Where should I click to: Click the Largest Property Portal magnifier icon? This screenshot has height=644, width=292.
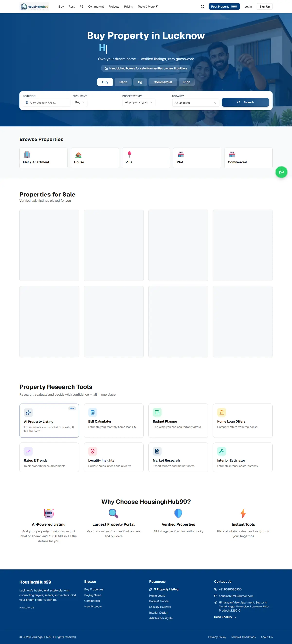coord(113,513)
